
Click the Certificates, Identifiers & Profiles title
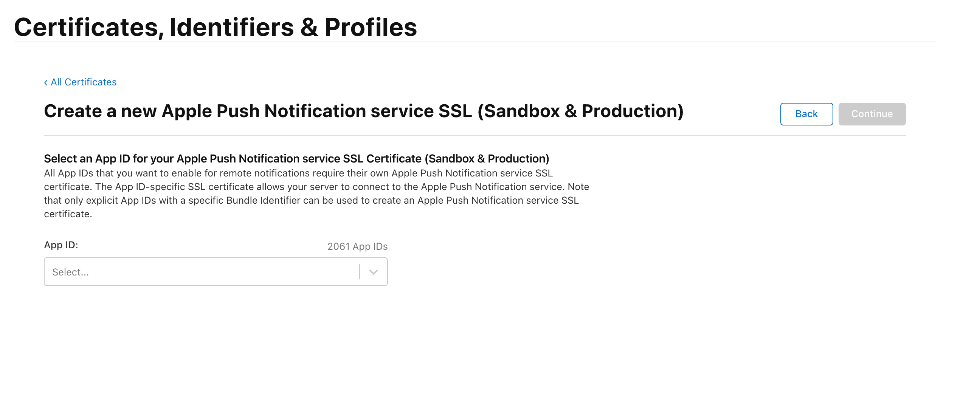click(216, 27)
